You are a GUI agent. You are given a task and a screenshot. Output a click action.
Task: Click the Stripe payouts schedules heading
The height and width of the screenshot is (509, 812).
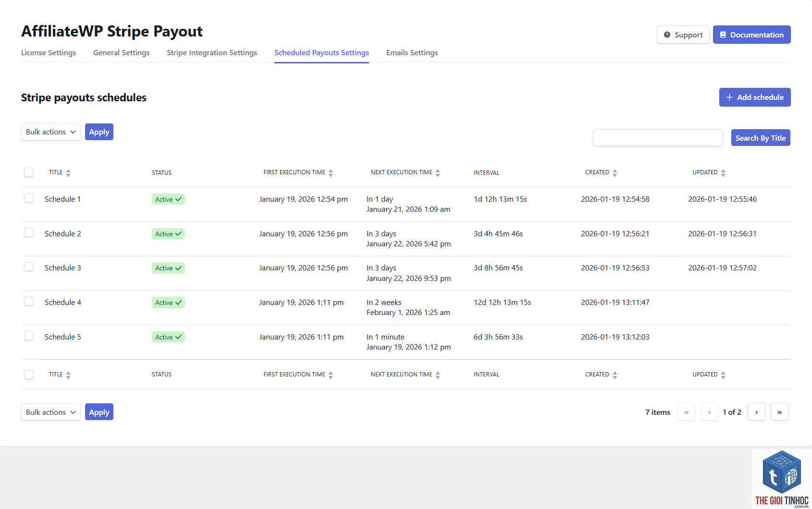coord(84,97)
